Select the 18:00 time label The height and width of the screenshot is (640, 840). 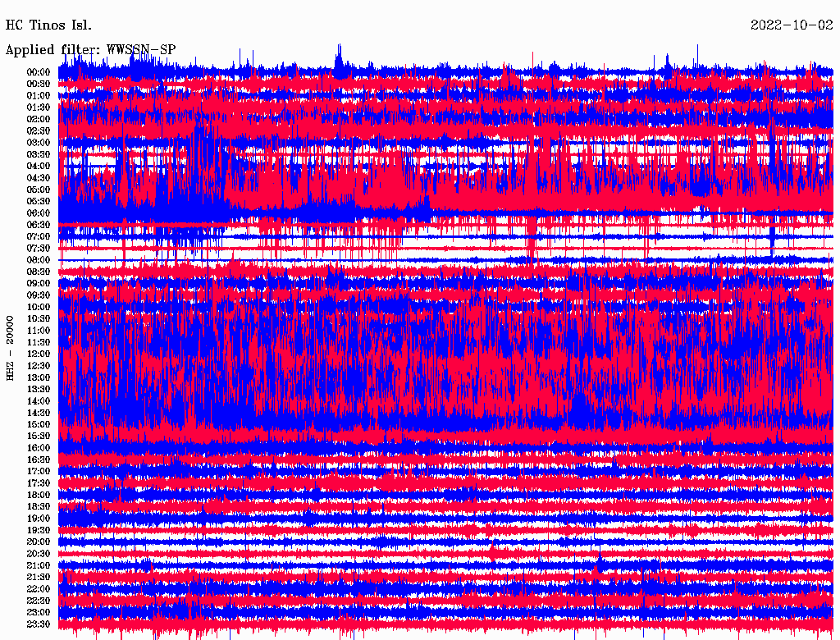click(39, 496)
